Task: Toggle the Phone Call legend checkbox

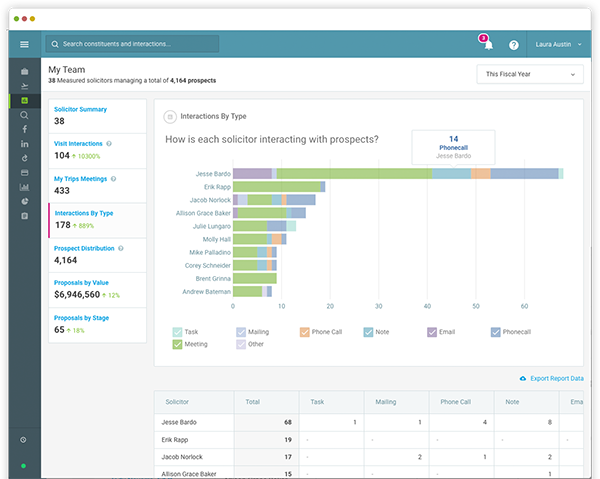Action: [x=304, y=332]
